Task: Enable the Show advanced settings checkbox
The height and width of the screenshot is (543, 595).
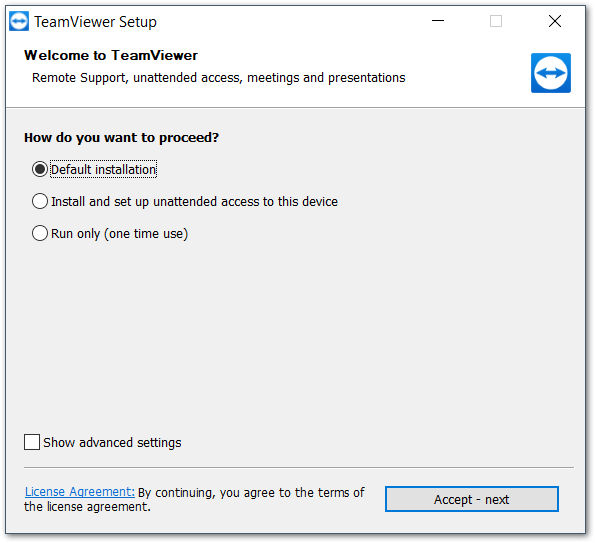Action: point(32,442)
